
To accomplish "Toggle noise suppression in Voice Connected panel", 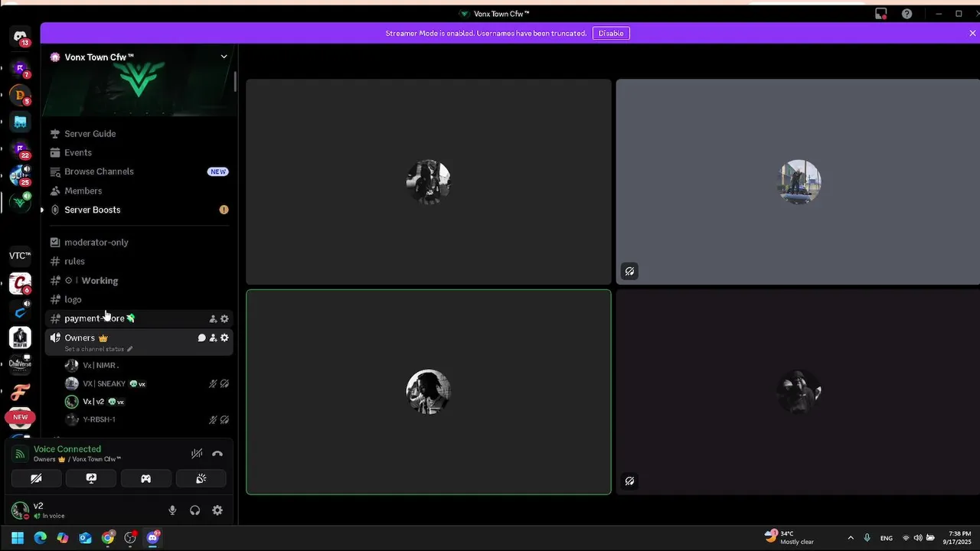I will tap(197, 454).
